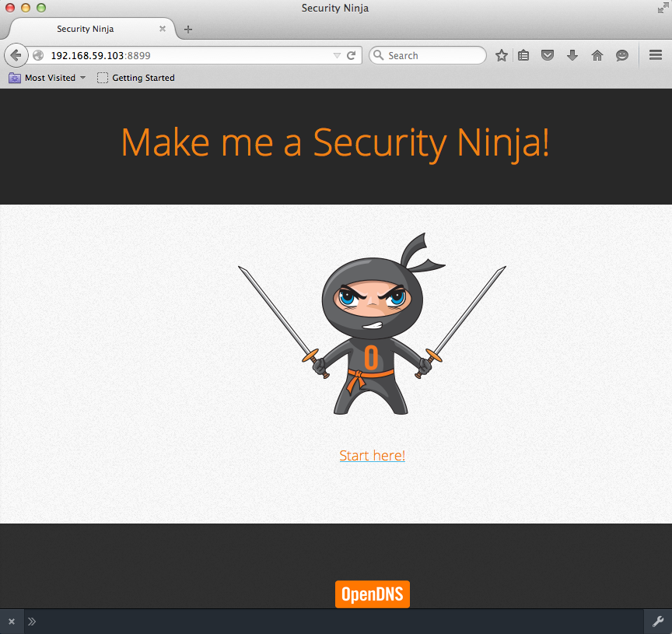This screenshot has width=672, height=634.
Task: Open the URL history dropdown arrow
Action: [x=336, y=55]
